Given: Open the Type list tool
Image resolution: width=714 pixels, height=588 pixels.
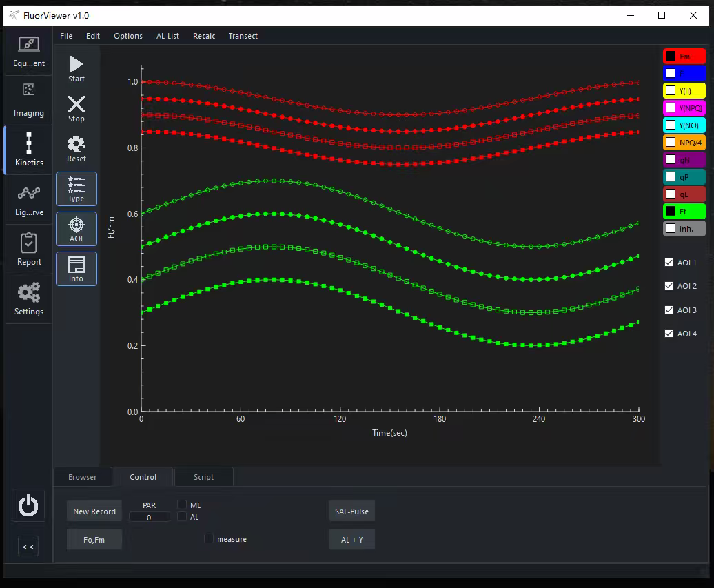Looking at the screenshot, I should [76, 188].
